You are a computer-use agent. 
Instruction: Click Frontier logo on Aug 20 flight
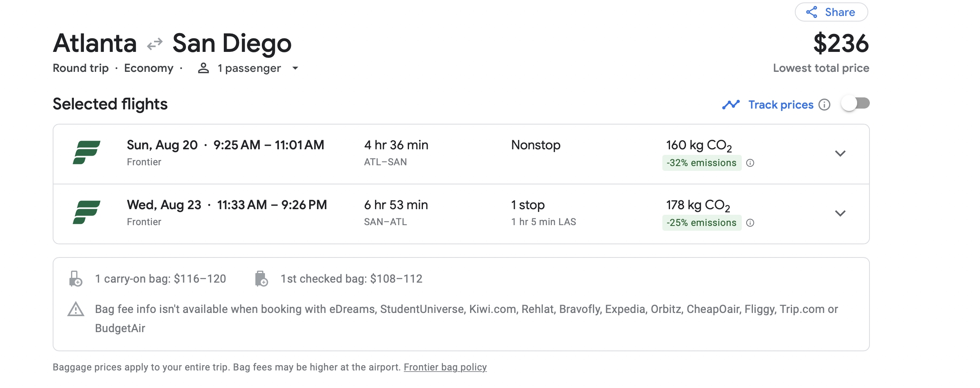[87, 152]
